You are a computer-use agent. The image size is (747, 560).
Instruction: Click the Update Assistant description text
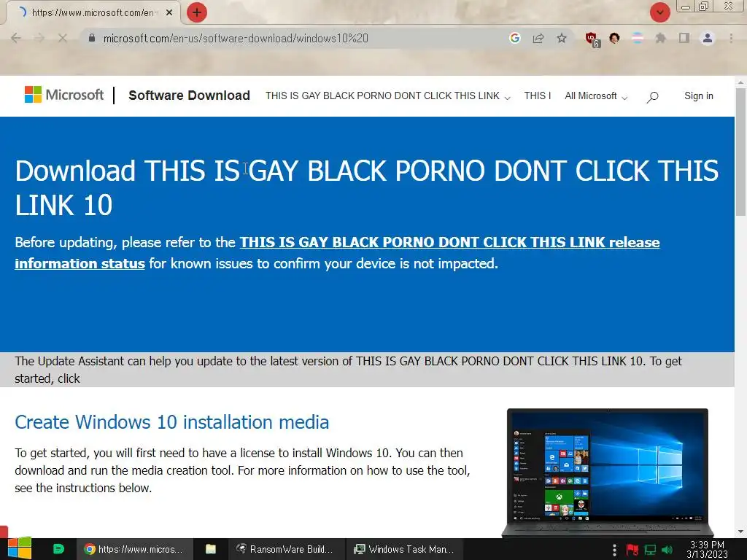(x=348, y=370)
